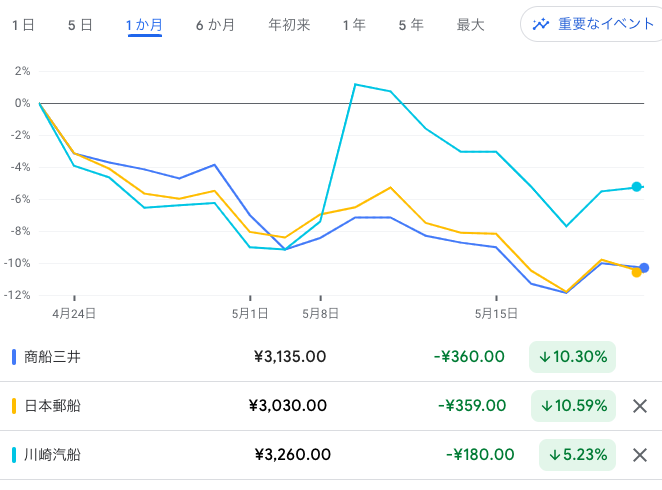Click the 4月24日 axis date label

[74, 314]
